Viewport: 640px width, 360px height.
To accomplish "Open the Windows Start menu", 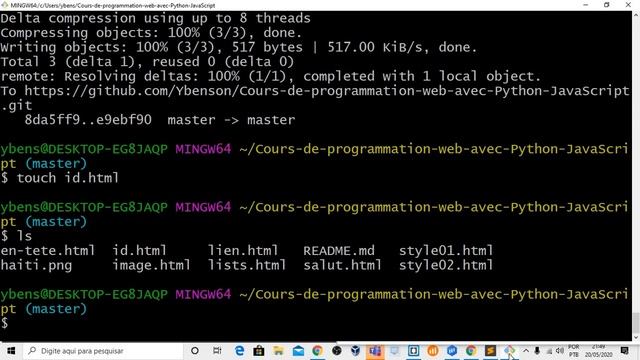I will pyautogui.click(x=11, y=351).
